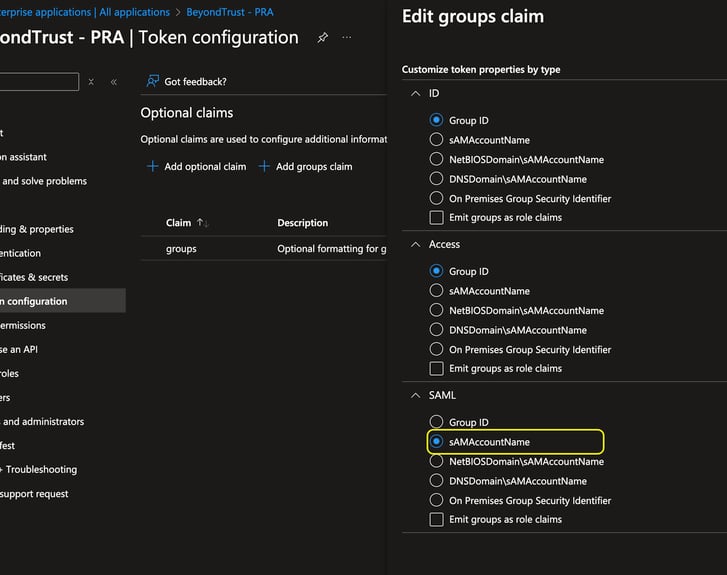Click the Got feedback person icon
This screenshot has width=727, height=575.
point(153,81)
